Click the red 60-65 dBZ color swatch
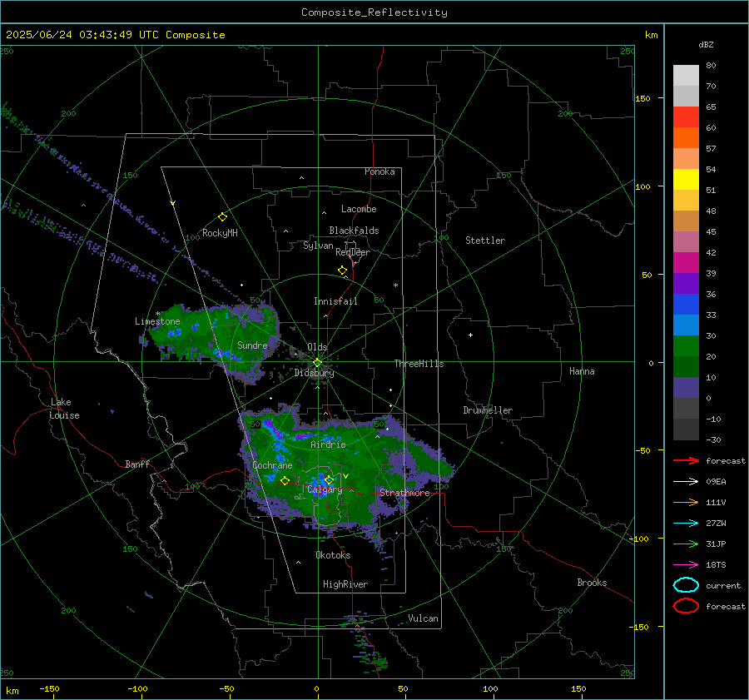Screen dimensions: 749x700 pyautogui.click(x=686, y=117)
